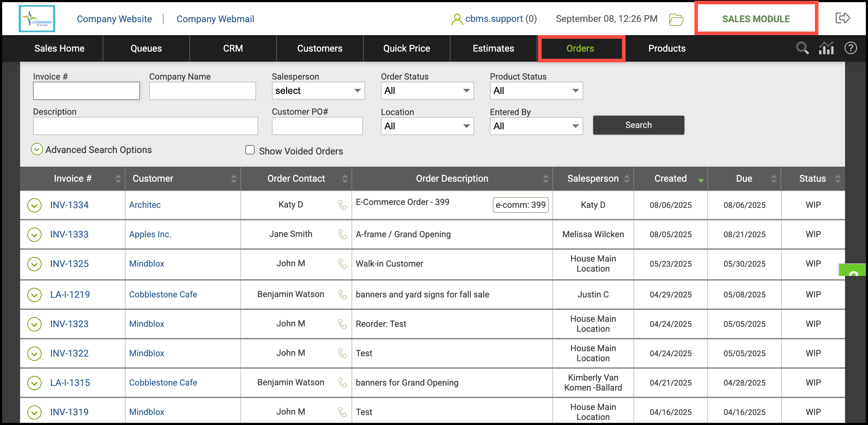Click the company logo image

[37, 19]
